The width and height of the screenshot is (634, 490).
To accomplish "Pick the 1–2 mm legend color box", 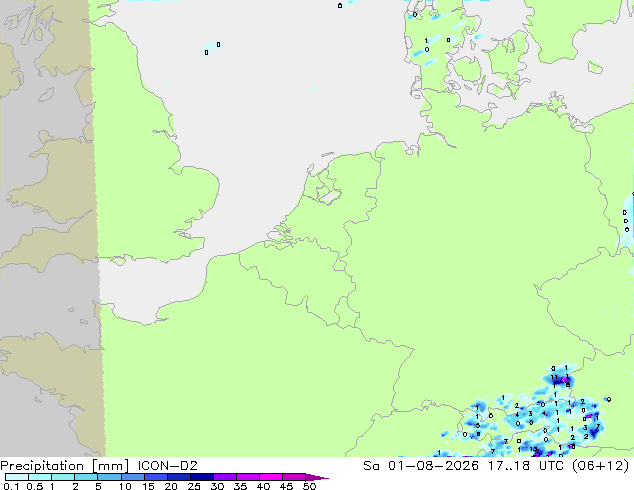I will (63, 477).
